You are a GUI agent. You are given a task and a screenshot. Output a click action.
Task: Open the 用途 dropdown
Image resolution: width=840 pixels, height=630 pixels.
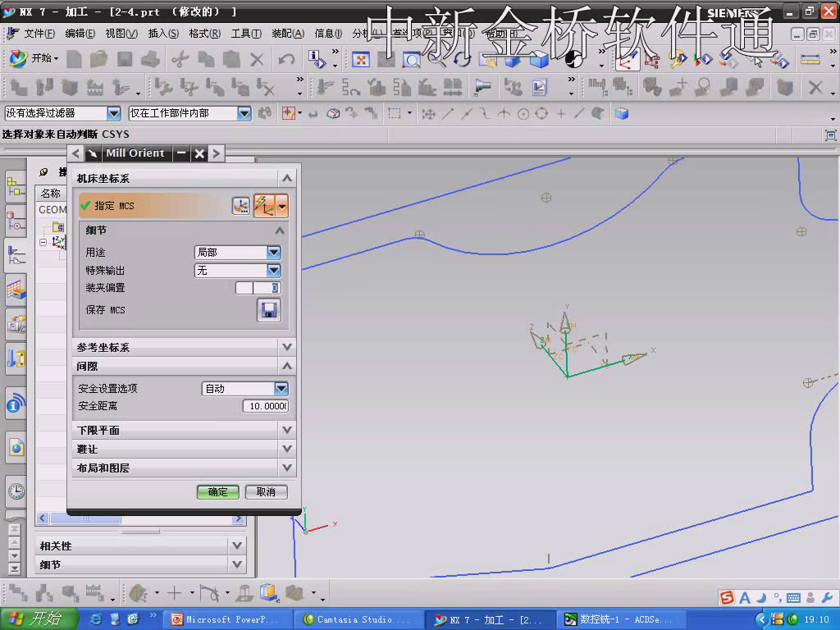(x=274, y=252)
